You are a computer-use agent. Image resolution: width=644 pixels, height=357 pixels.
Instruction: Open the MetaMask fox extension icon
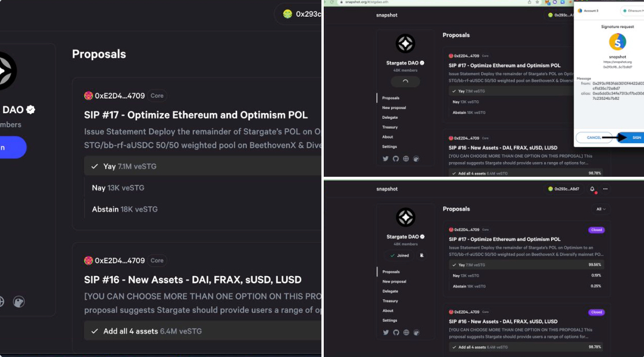coord(547,2)
